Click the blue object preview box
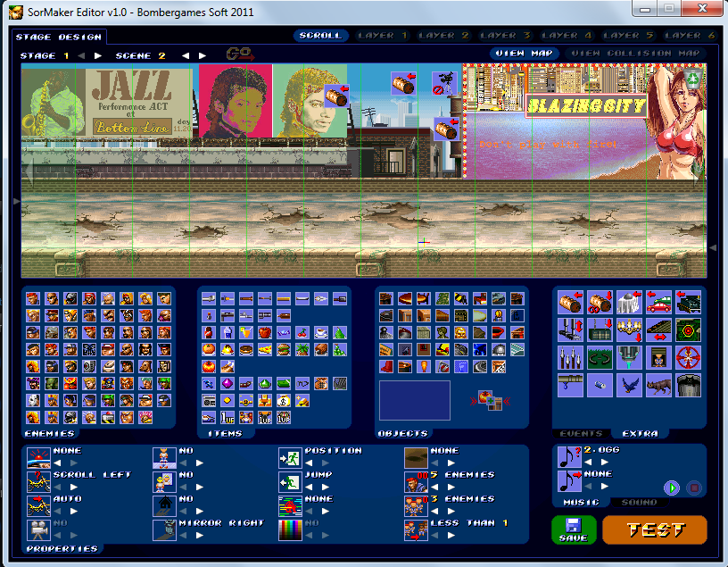The height and width of the screenshot is (567, 728). [415, 401]
